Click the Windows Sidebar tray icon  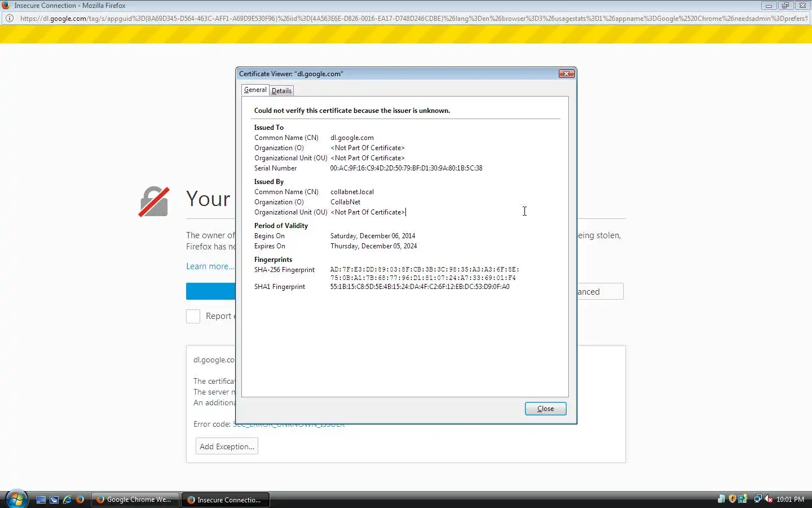743,499
